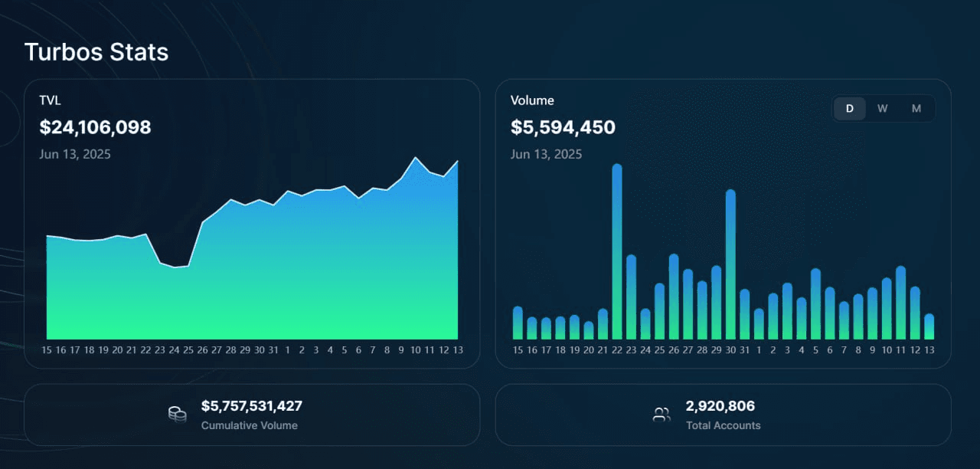The width and height of the screenshot is (980, 469).
Task: Select the Volume bar for day 20
Action: tap(589, 330)
